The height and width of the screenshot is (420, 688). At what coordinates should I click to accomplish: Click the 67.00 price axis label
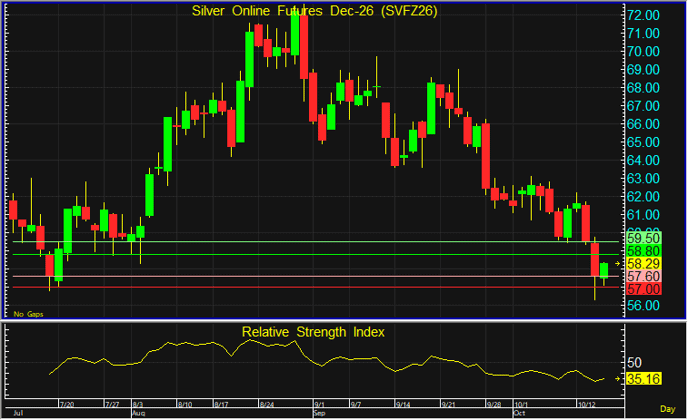pyautogui.click(x=643, y=106)
